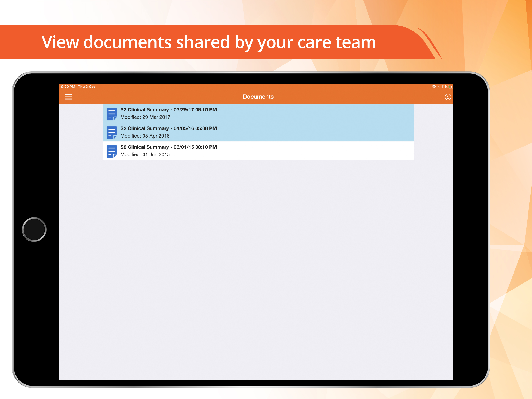Open S2 Clinical Summary - 06/01/15 08:10 PM
The image size is (532, 399).
258,151
